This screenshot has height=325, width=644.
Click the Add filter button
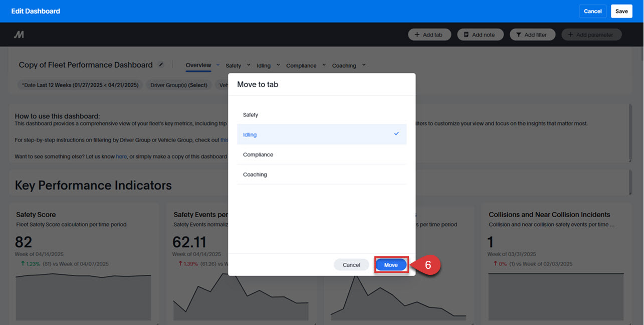click(x=533, y=35)
